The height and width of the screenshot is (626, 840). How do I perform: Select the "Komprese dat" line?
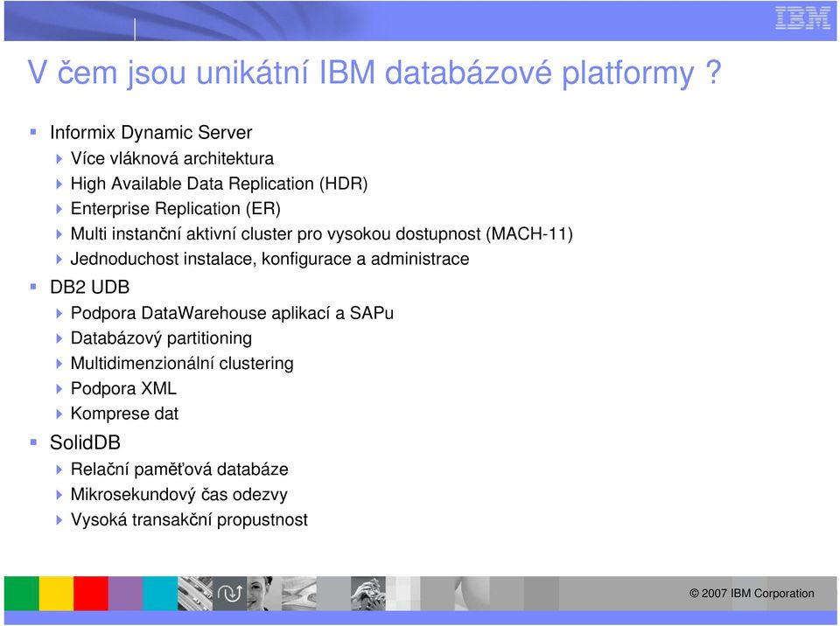pyautogui.click(x=124, y=414)
